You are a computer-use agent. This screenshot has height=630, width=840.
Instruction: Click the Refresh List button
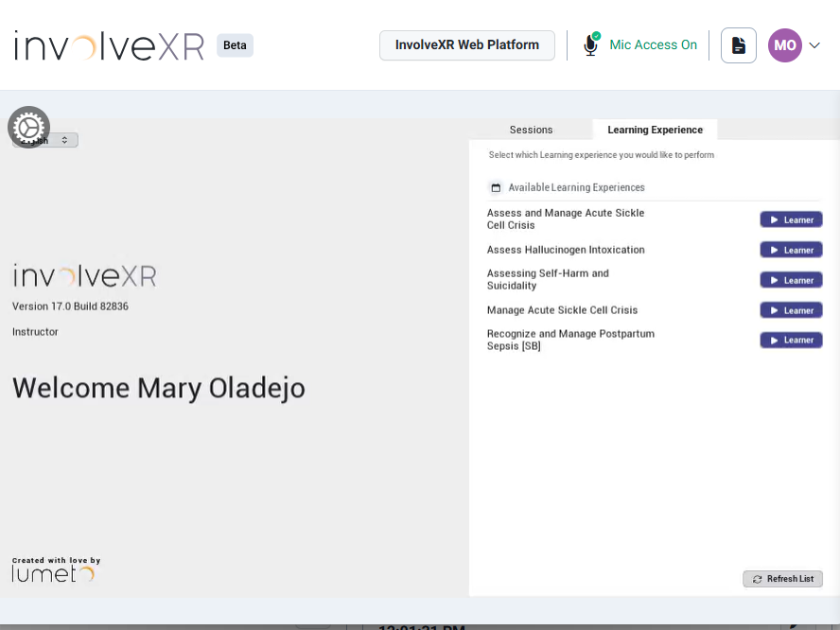click(x=782, y=579)
